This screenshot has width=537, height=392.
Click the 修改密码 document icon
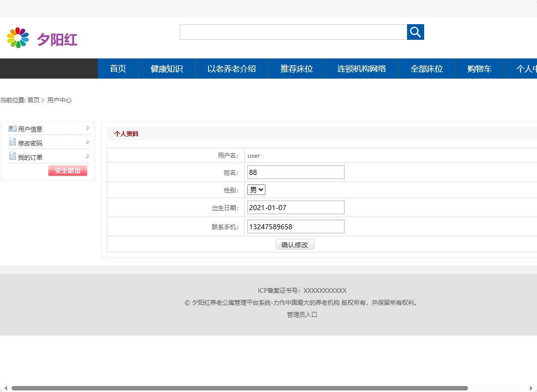(x=12, y=143)
